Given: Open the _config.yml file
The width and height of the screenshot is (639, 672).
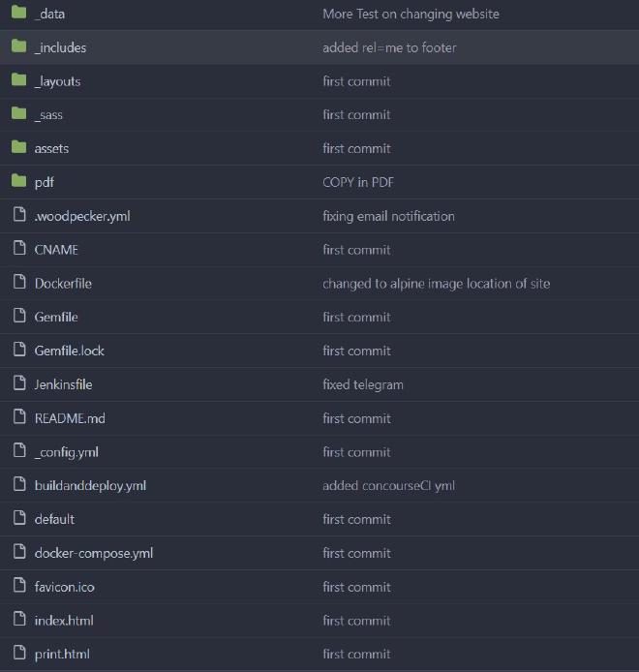Looking at the screenshot, I should [x=66, y=452].
